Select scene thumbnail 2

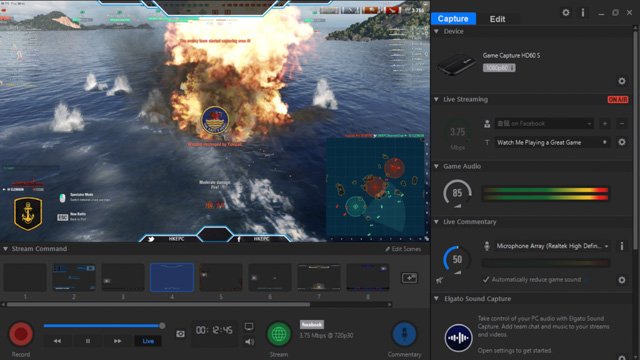point(74,278)
